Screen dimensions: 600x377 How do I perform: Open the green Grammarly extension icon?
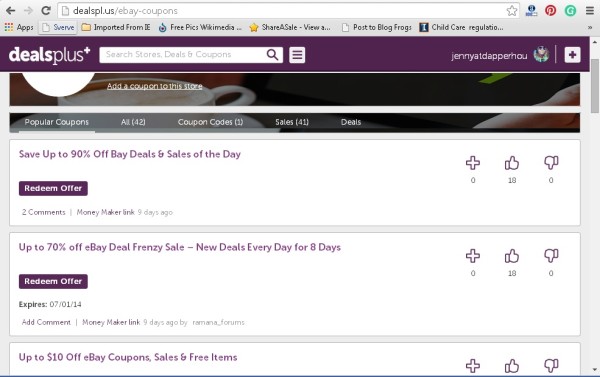coord(570,11)
